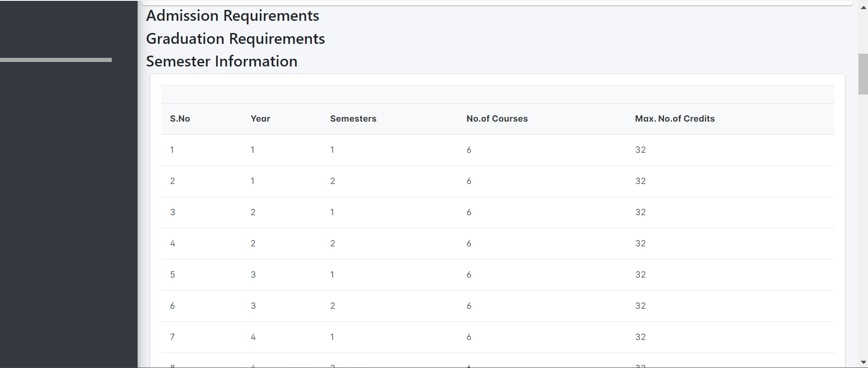Image resolution: width=868 pixels, height=368 pixels.
Task: Click the gray bar in the dark sidebar
Action: (56, 60)
